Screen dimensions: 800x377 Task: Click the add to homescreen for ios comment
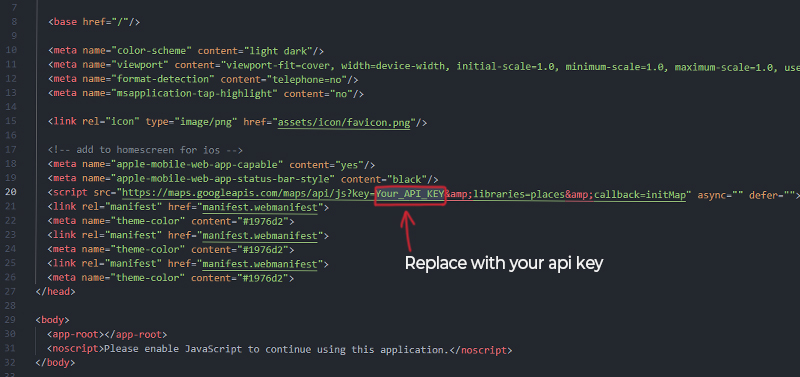145,150
